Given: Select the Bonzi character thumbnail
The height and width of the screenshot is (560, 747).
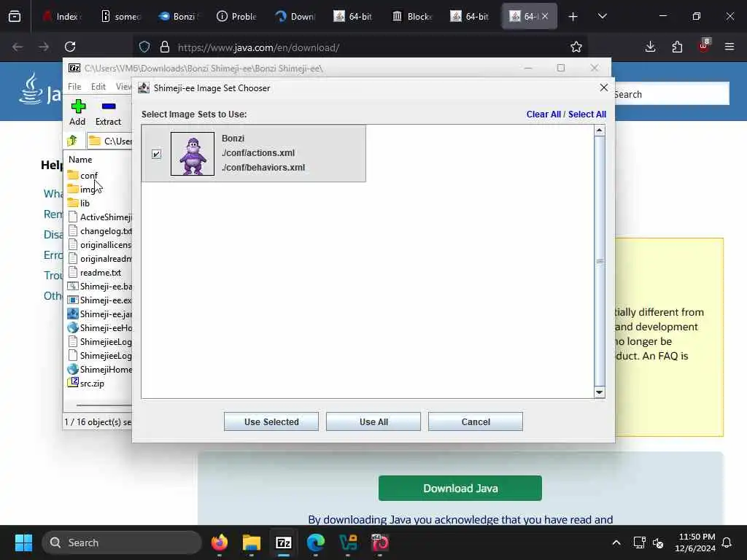Looking at the screenshot, I should (x=193, y=154).
